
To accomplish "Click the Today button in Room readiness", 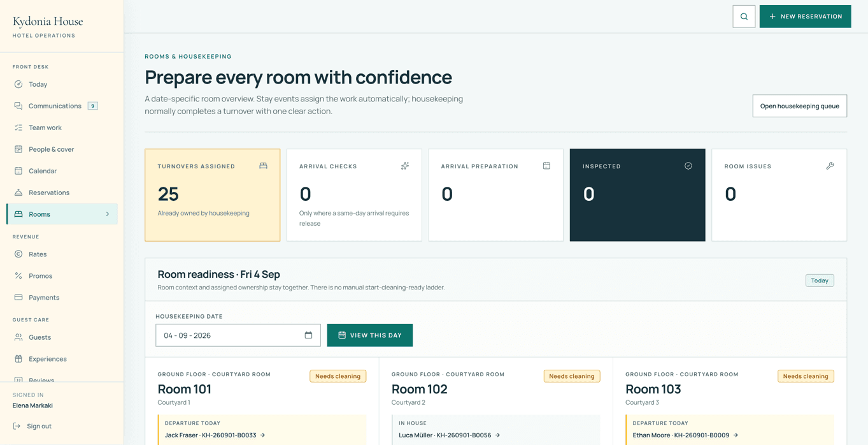I will tap(820, 281).
